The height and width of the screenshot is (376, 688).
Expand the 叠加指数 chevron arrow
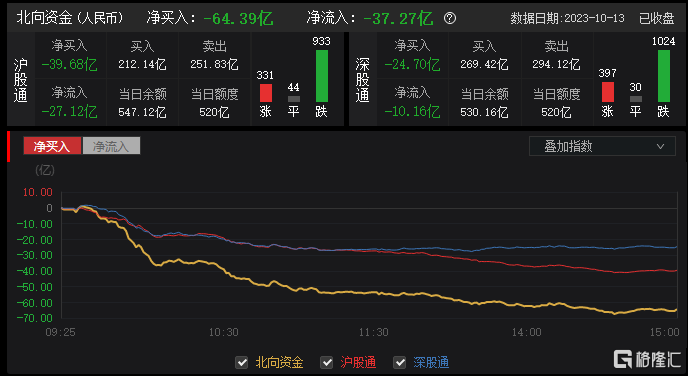[x=660, y=147]
